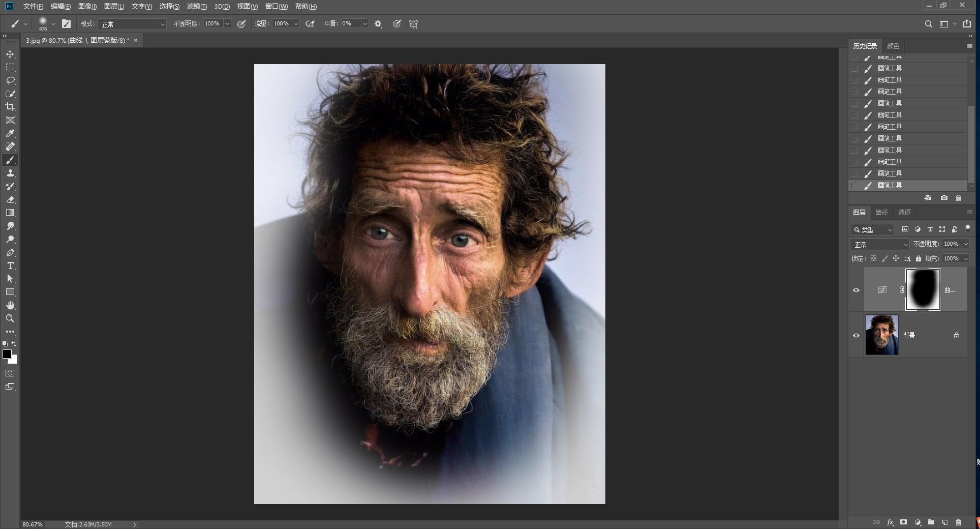Open layer 不透明度 dropdown arrow

pyautogui.click(x=966, y=244)
